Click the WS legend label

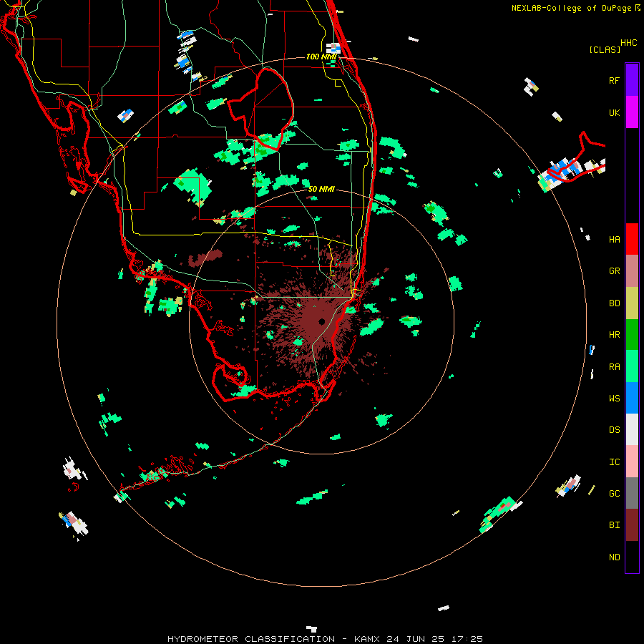[614, 399]
